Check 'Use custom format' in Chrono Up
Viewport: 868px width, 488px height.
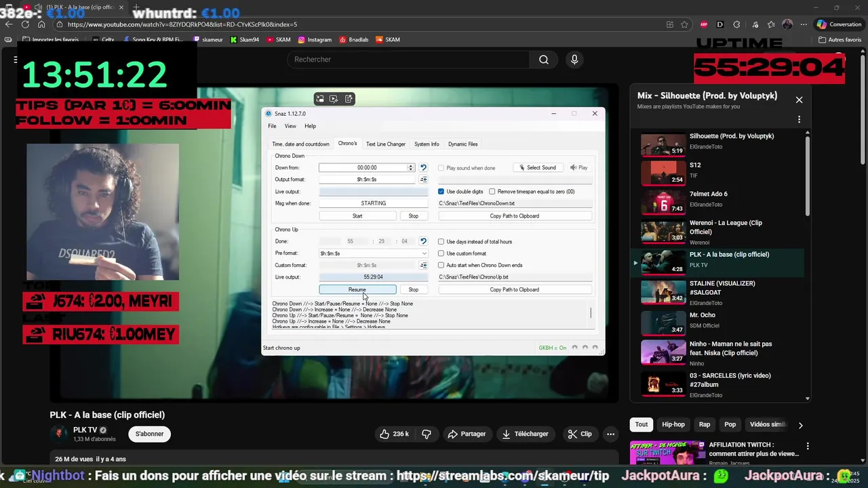[x=441, y=253]
